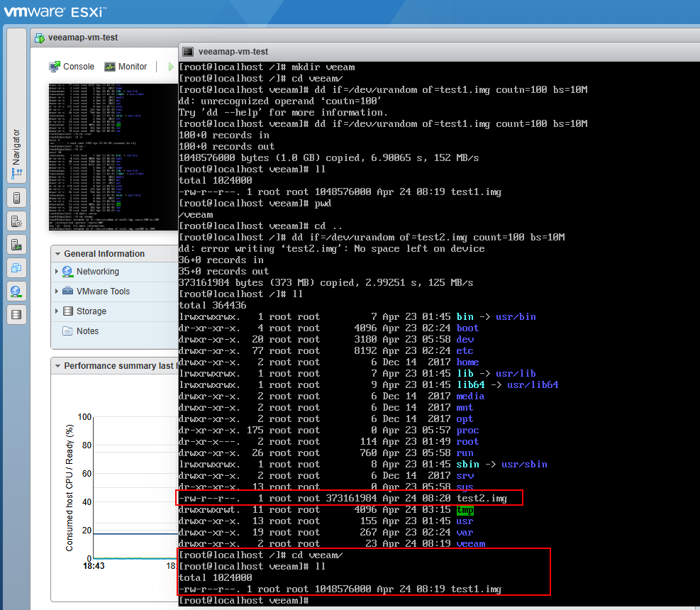Click the Notes folder icon
The image size is (700, 610).
point(67,331)
